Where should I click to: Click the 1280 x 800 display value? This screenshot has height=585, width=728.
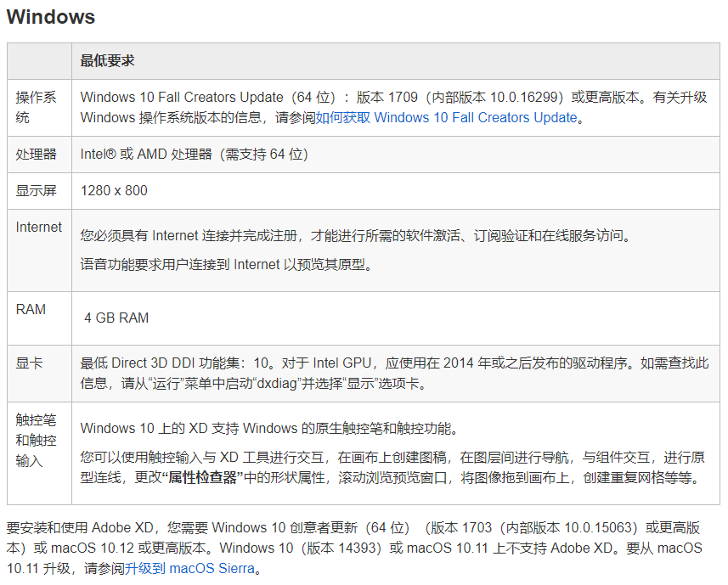[x=114, y=190]
